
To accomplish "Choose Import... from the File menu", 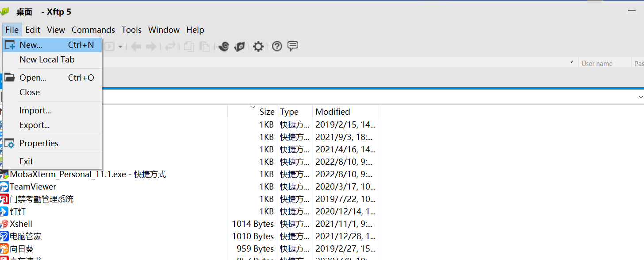I will tap(52, 110).
